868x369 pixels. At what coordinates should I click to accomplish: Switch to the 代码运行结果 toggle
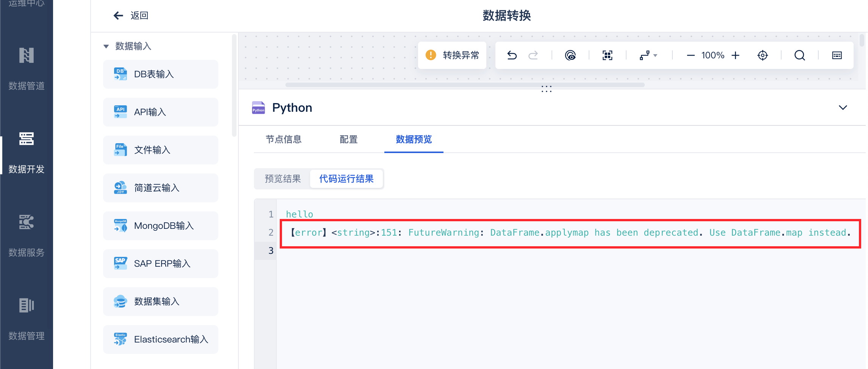click(346, 178)
